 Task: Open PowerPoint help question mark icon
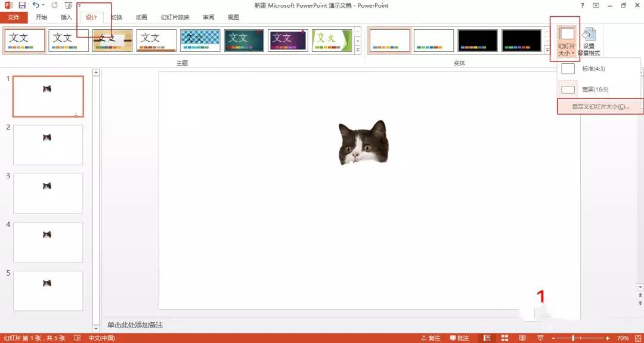click(583, 5)
